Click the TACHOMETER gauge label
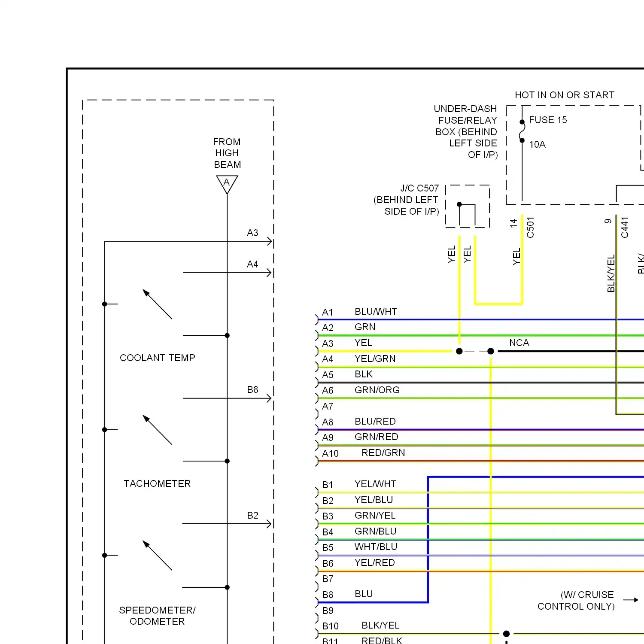The image size is (644, 644). 157,483
